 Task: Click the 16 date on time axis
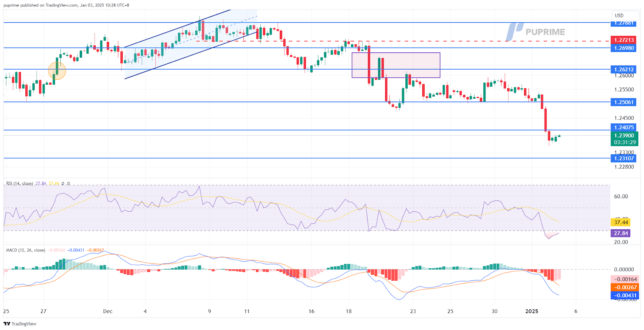point(311,311)
